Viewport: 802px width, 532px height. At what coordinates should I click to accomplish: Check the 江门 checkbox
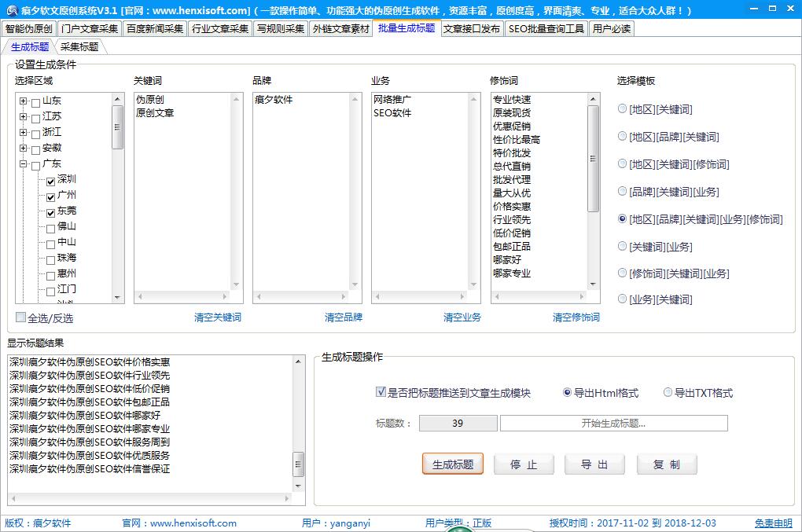tap(50, 292)
